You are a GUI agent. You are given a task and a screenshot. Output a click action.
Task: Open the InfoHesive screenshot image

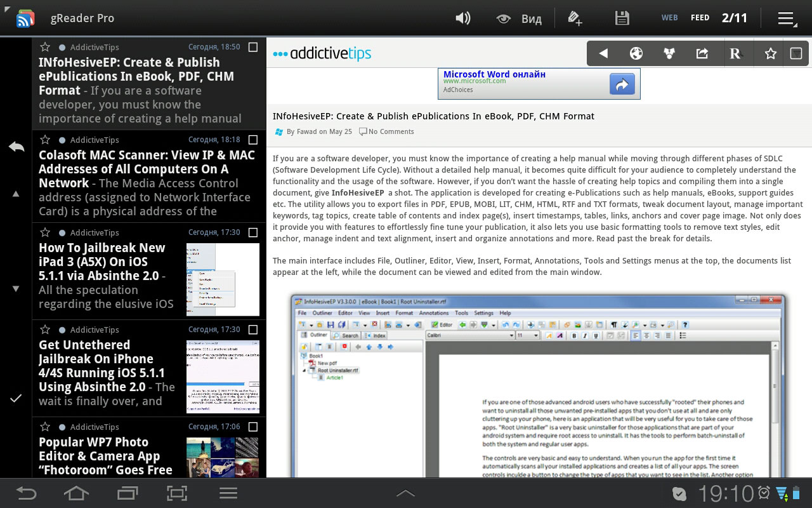coord(538,385)
